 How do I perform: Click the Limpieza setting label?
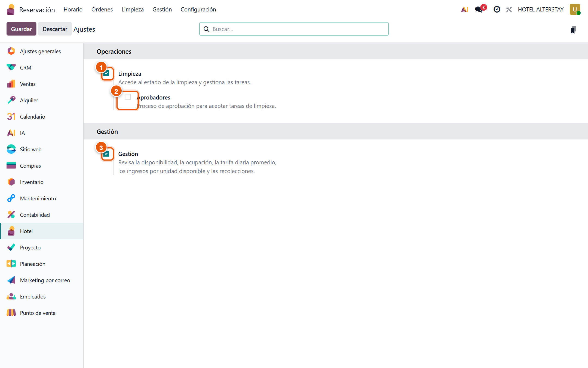[130, 74]
